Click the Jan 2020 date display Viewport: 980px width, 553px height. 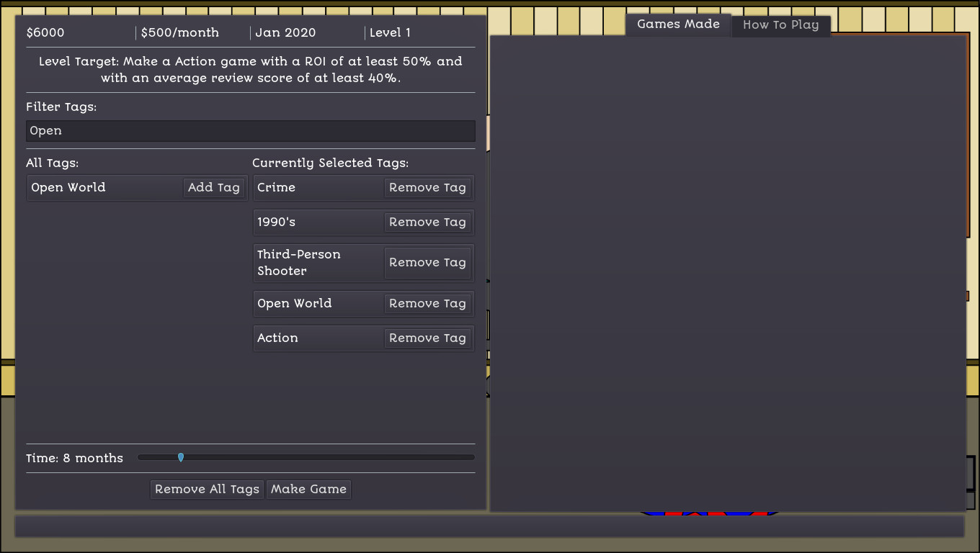pos(285,33)
